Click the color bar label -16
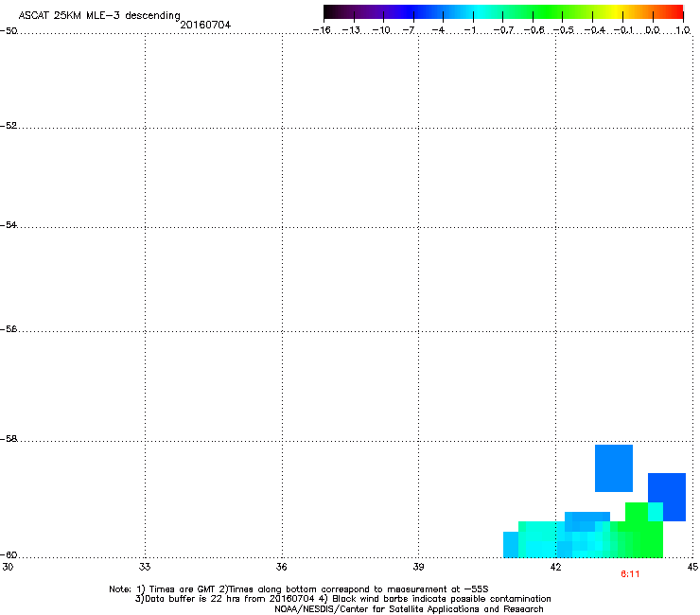The height and width of the screenshot is (615, 700). tap(322, 30)
